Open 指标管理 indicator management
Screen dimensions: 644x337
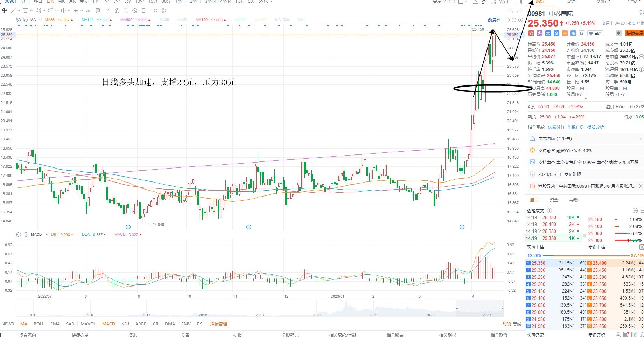tap(219, 324)
